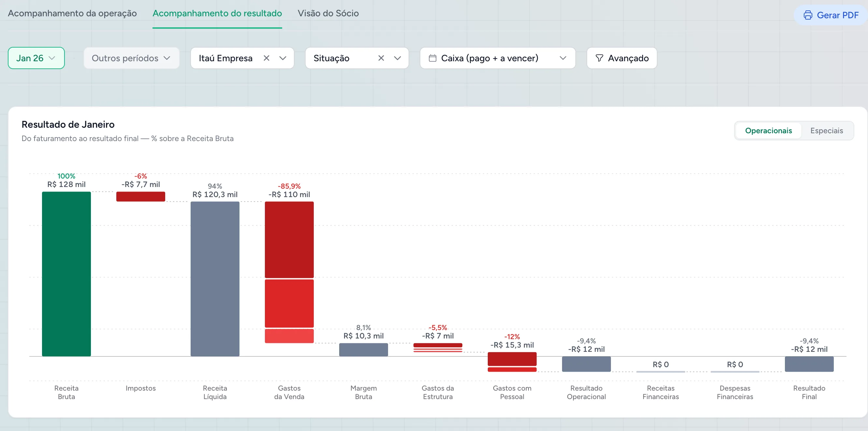Click the Resultado Final bar
The width and height of the screenshot is (868, 431).
pos(809,364)
